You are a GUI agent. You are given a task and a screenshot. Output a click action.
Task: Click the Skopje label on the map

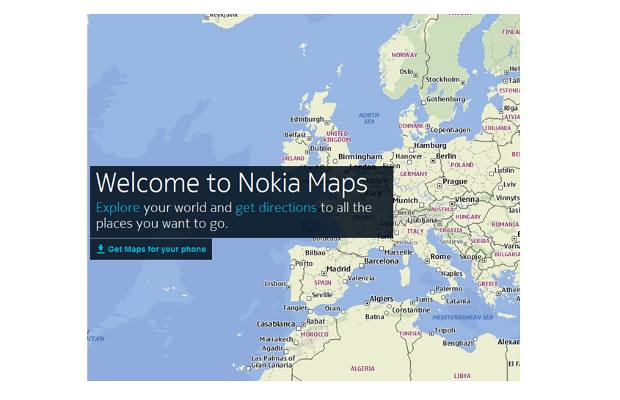click(470, 257)
